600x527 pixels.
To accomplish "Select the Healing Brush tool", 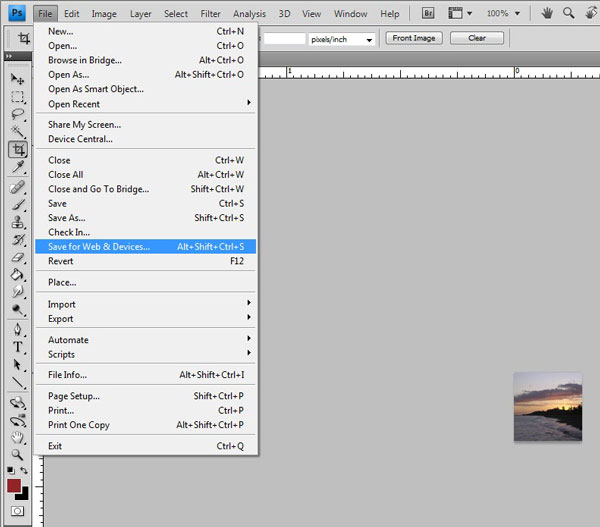I will click(x=18, y=188).
